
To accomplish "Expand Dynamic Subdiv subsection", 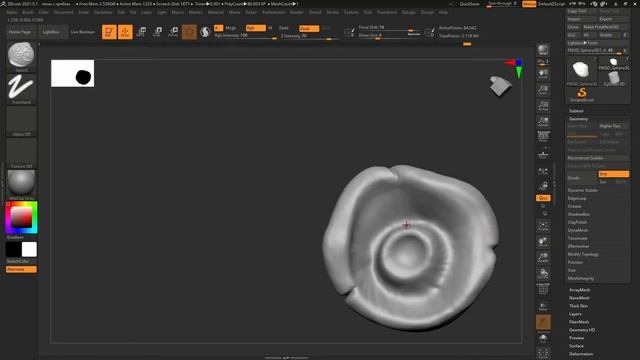I will (582, 190).
